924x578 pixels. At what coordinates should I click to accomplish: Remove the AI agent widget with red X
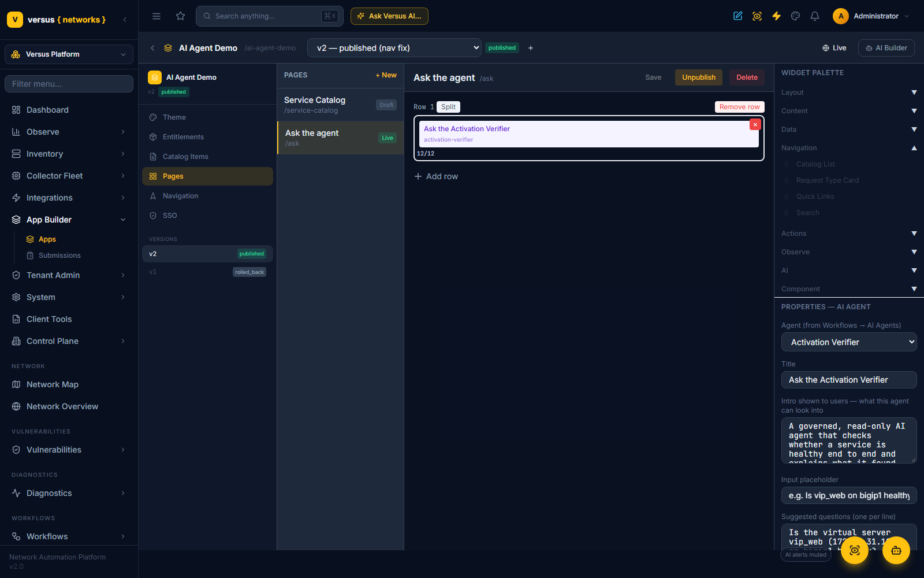tap(755, 124)
